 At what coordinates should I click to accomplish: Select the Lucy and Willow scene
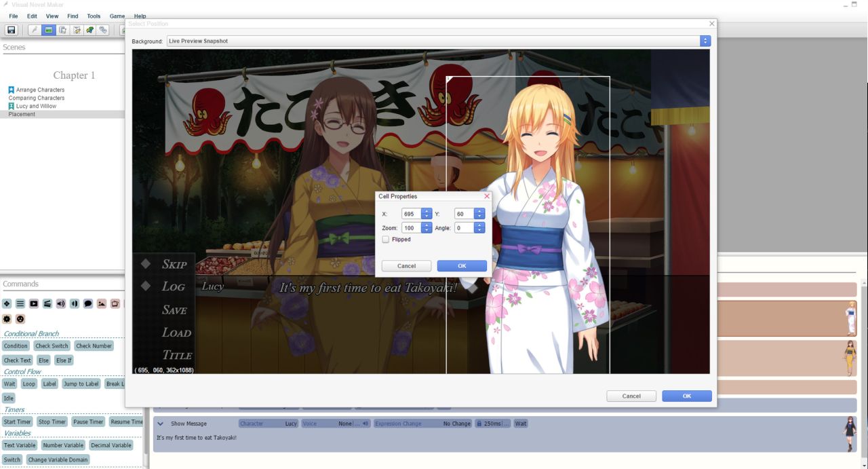(x=36, y=106)
